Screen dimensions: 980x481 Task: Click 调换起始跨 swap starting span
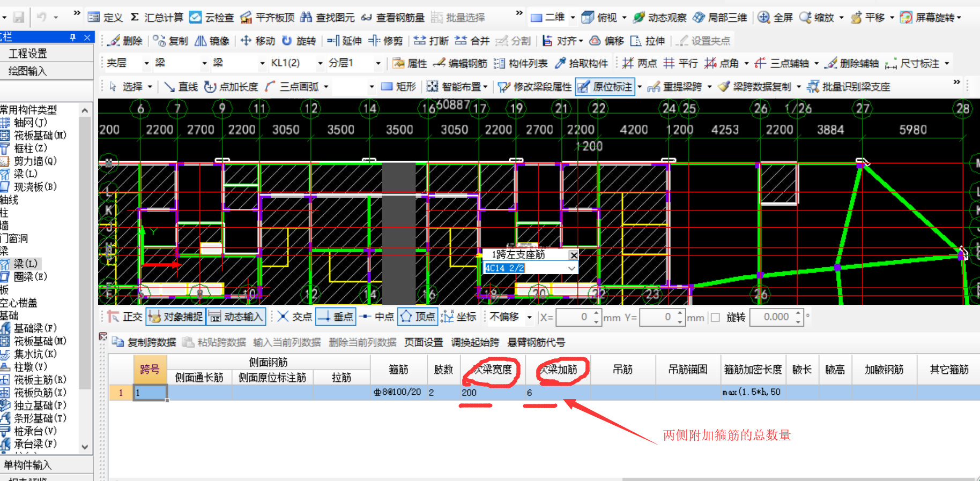(x=475, y=342)
